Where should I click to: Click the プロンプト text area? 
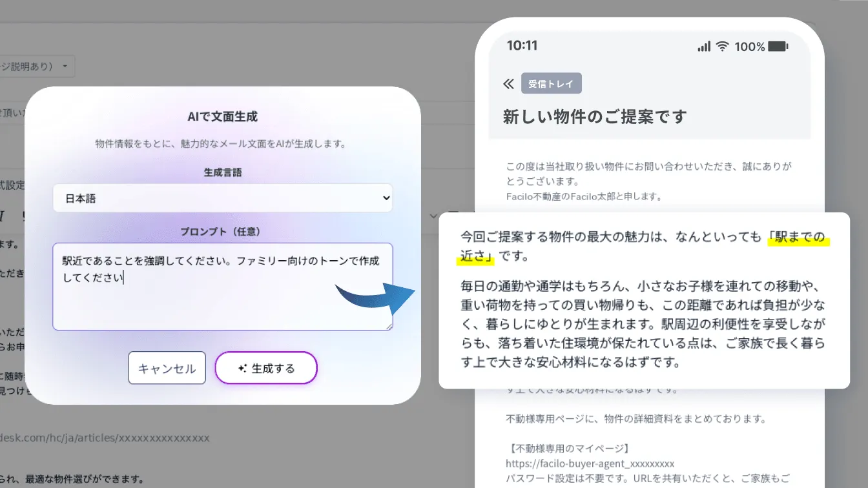click(222, 287)
